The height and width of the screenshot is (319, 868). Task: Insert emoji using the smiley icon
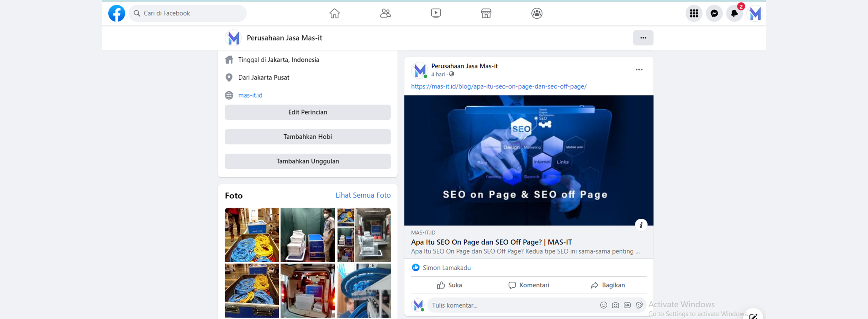(x=603, y=305)
